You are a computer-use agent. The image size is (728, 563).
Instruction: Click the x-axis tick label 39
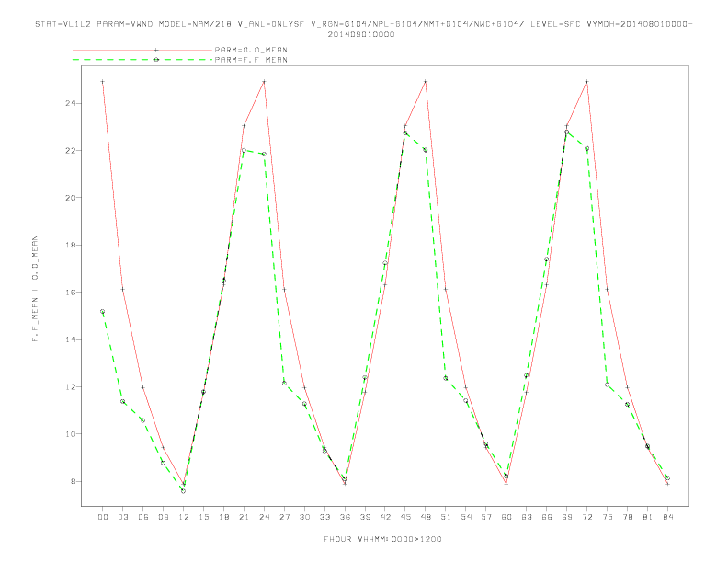366,517
